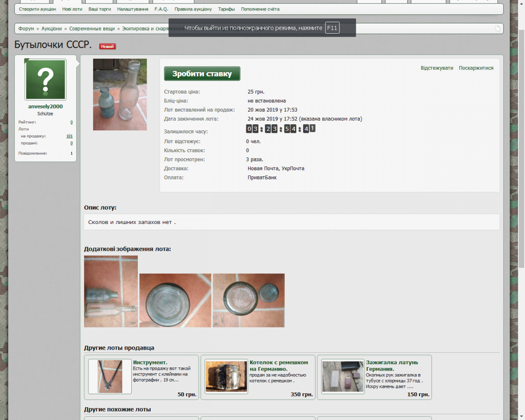Image resolution: width=525 pixels, height=420 pixels.
Task: Open seller profile anvesely2000
Action: (45, 106)
